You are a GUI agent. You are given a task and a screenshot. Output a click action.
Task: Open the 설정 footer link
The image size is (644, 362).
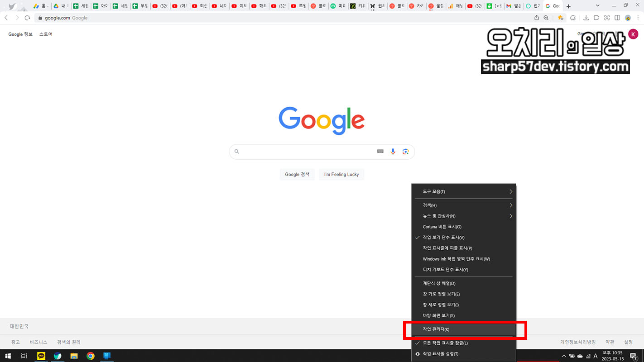click(x=628, y=342)
